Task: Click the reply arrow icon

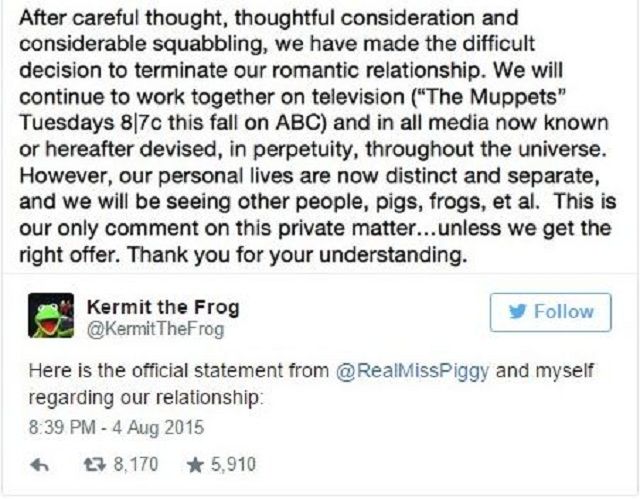Action: click(41, 465)
